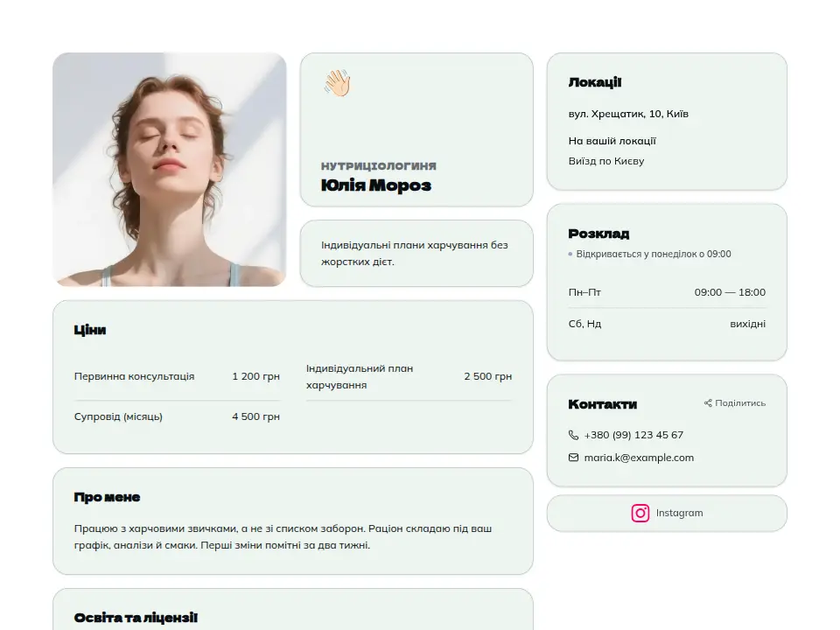Click the Пн–Пт schedule row

click(x=667, y=292)
